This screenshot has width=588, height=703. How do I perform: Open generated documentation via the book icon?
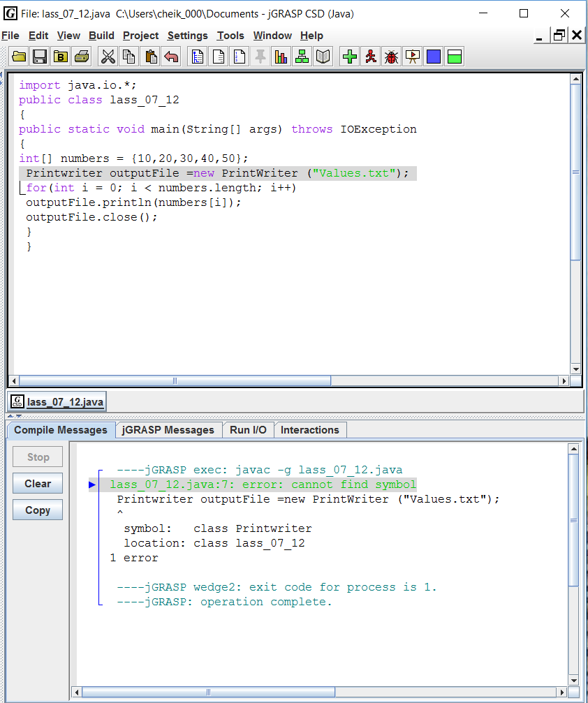[323, 57]
